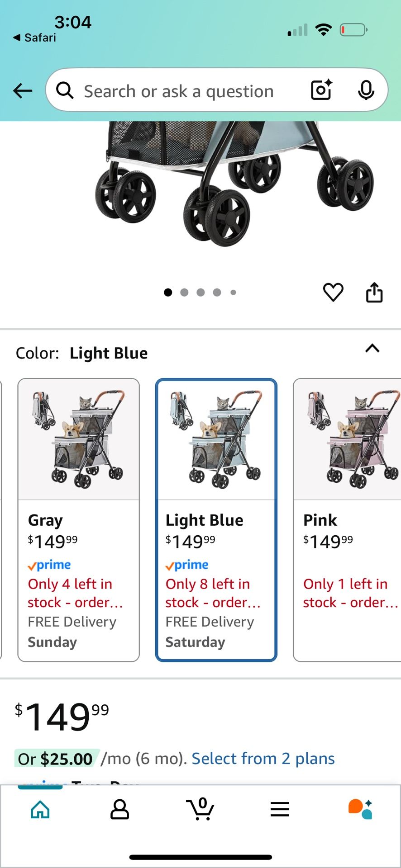The height and width of the screenshot is (868, 401).
Task: Open Amazon Lens camera search
Action: point(320,90)
